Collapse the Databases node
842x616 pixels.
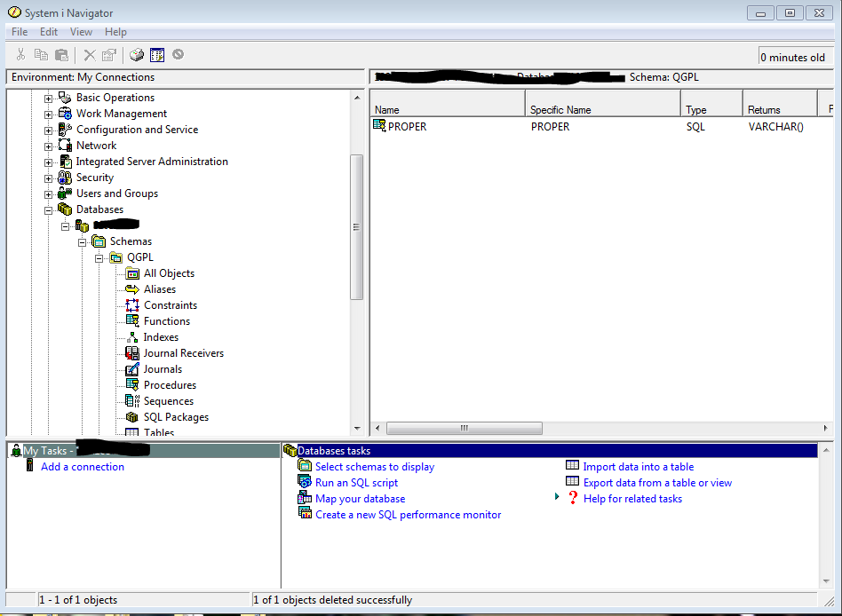[48, 211]
